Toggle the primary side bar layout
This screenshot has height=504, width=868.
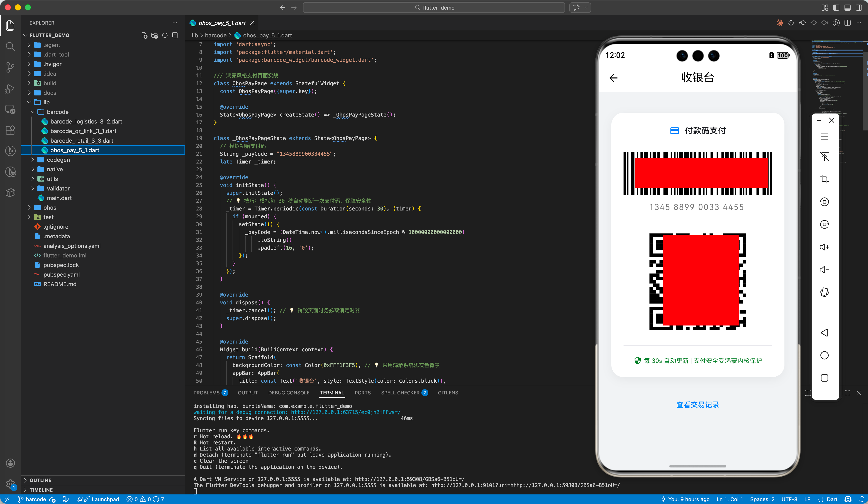(836, 8)
